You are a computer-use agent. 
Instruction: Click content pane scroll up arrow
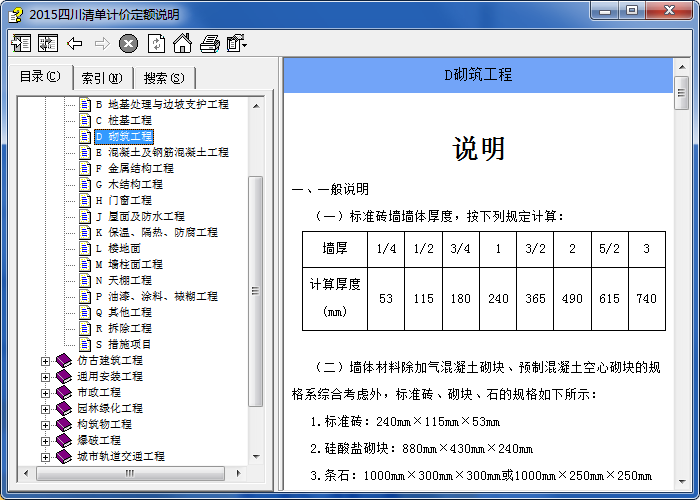point(682,67)
